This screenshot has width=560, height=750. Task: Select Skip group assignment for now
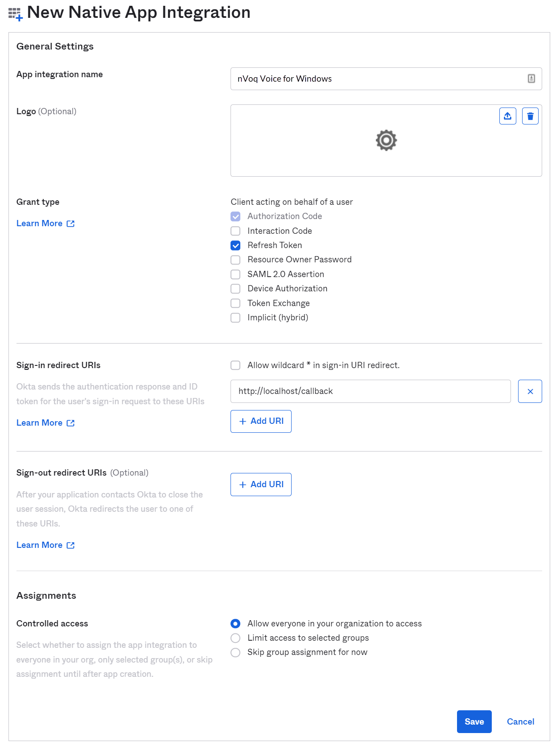(235, 652)
